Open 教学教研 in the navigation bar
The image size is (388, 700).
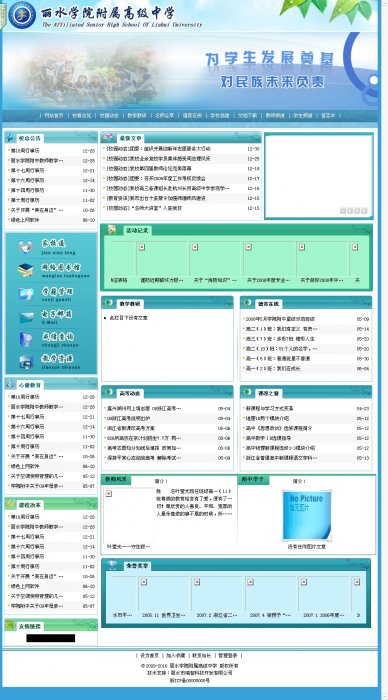click(137, 115)
